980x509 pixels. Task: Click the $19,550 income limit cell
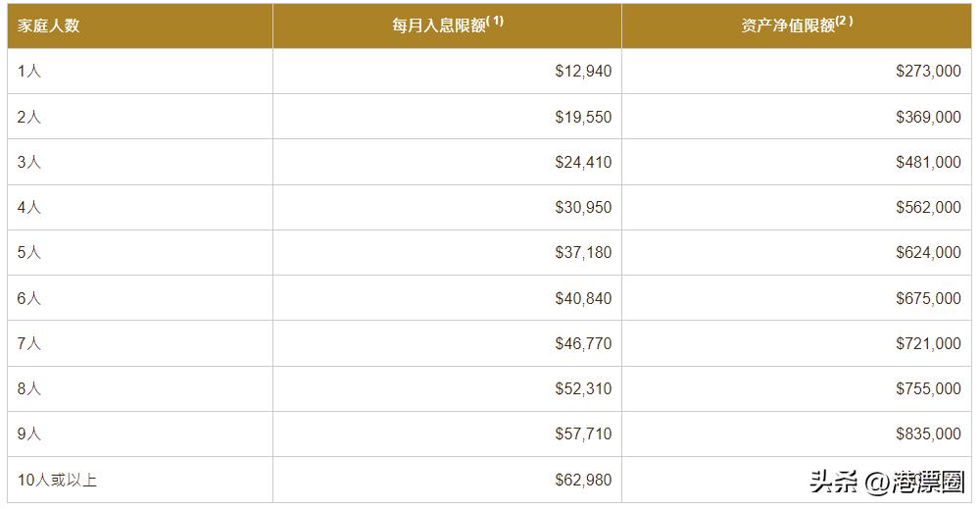[583, 117]
